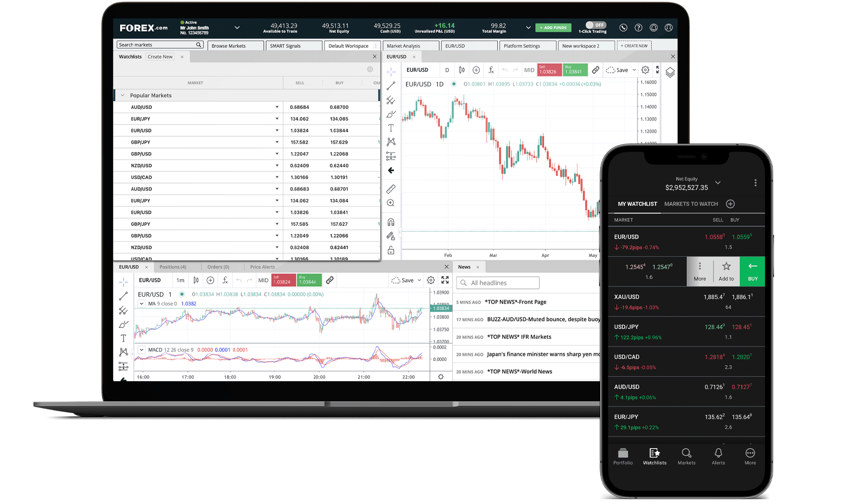Select Markets to Watch tab on phone
This screenshot has width=860, height=504.
[691, 204]
